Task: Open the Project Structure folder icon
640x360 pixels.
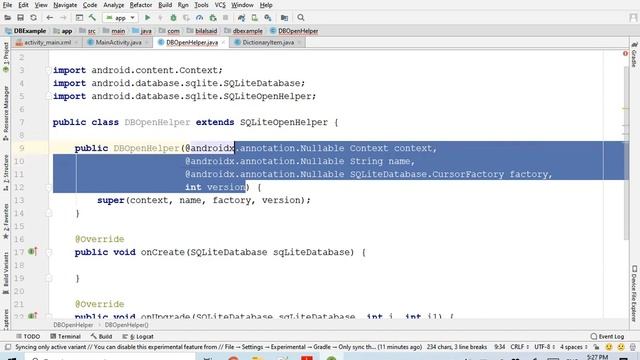Action: tap(284, 18)
